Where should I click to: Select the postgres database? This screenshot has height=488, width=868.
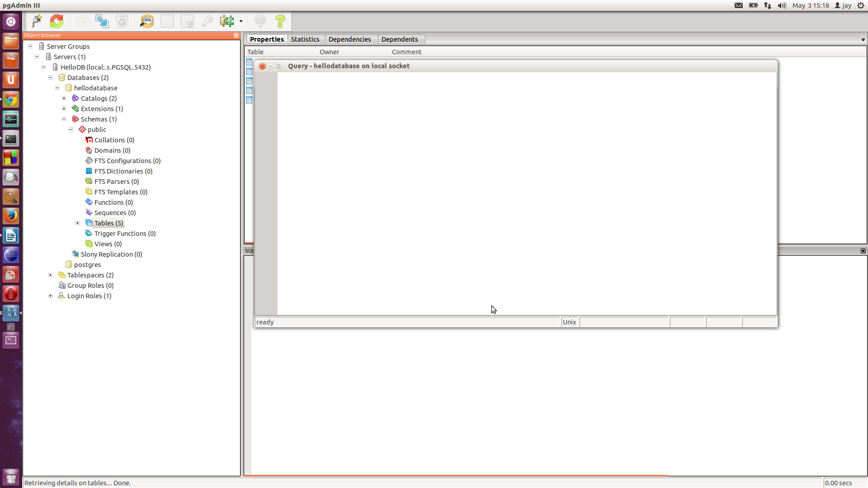click(87, 265)
